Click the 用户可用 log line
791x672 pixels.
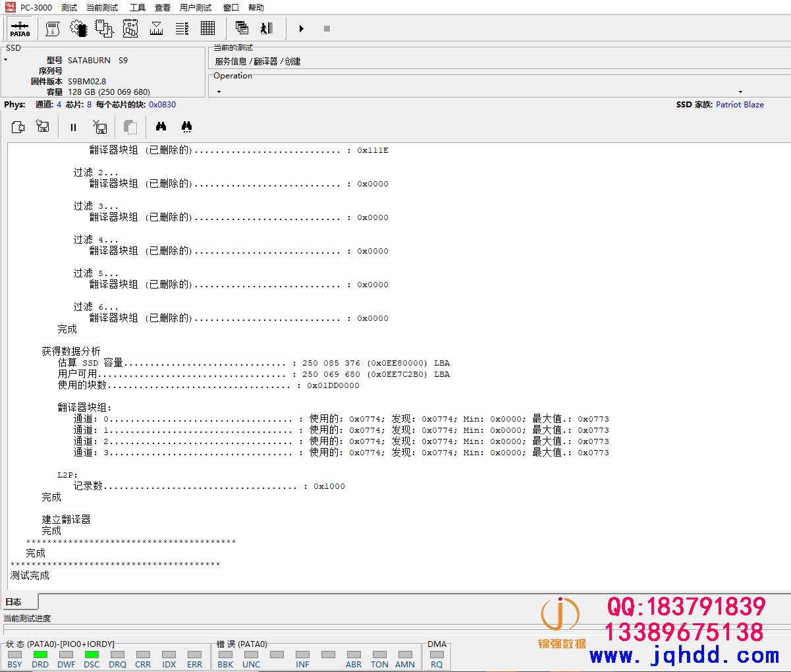[x=254, y=374]
